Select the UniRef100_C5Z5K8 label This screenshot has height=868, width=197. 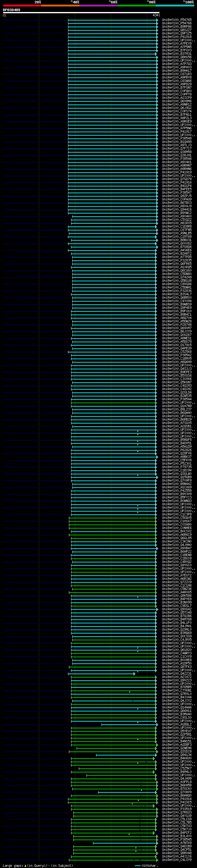(x=177, y=352)
